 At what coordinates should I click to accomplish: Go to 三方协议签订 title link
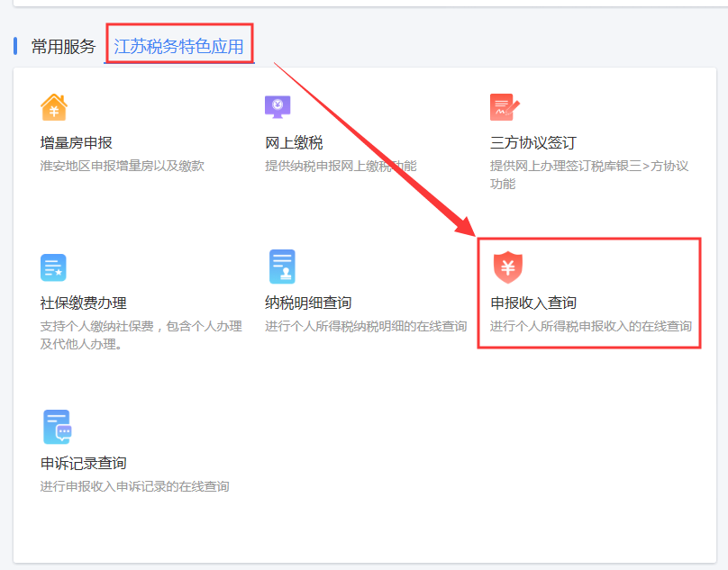pos(532,143)
